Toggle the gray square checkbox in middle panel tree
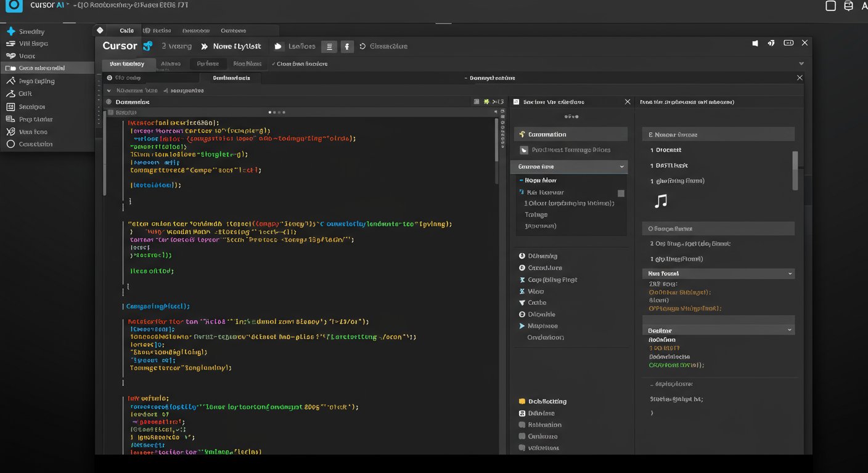Viewport: 868px width, 473px height. click(x=621, y=193)
